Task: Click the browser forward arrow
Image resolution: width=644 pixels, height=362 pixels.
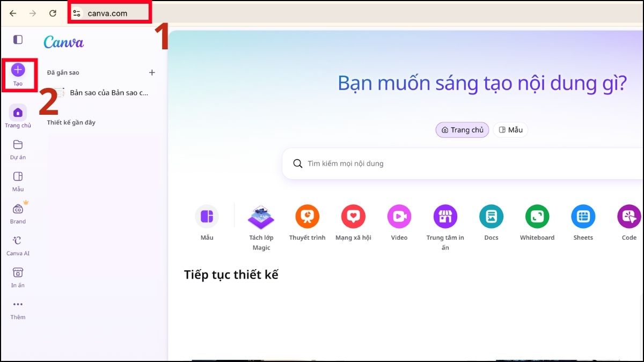Action: click(x=33, y=13)
